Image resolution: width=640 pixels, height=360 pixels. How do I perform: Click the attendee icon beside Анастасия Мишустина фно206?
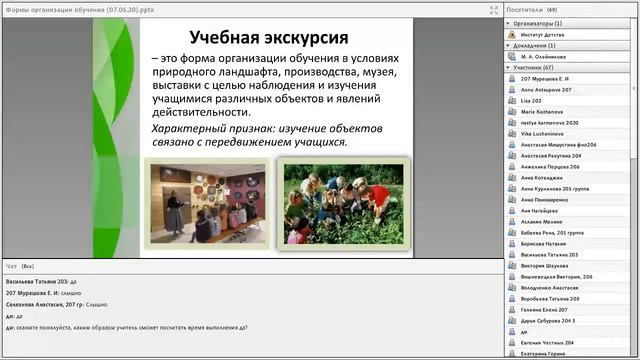(512, 145)
